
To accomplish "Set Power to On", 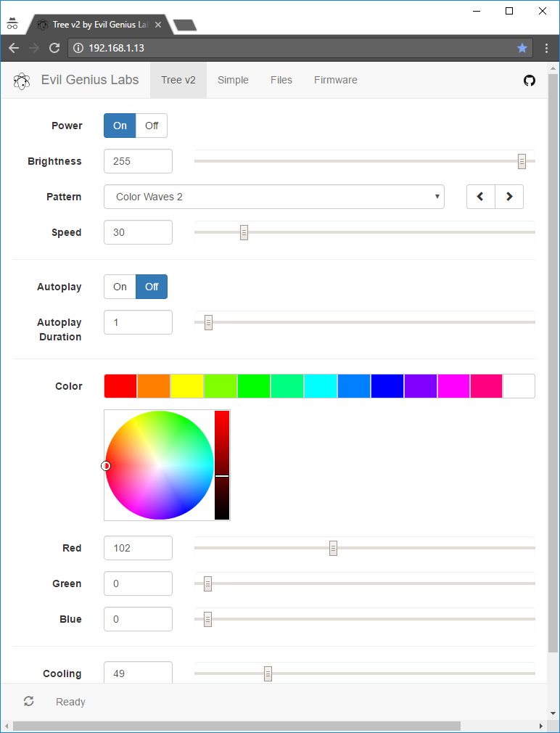I will (x=120, y=126).
